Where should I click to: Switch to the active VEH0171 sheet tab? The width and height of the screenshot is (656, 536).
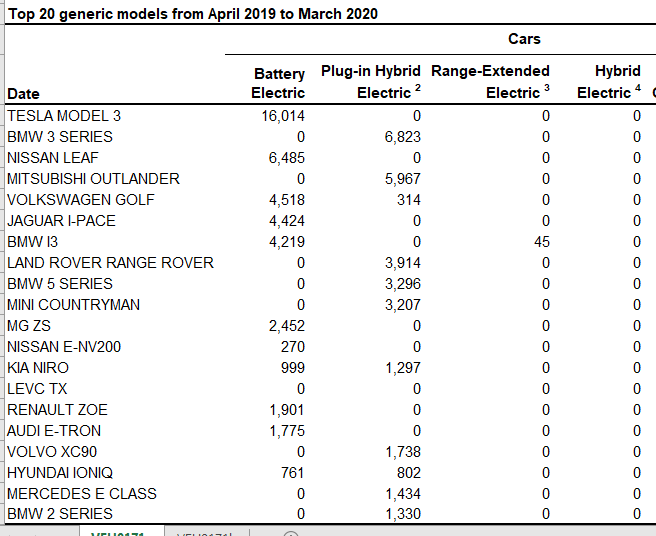[x=121, y=532]
